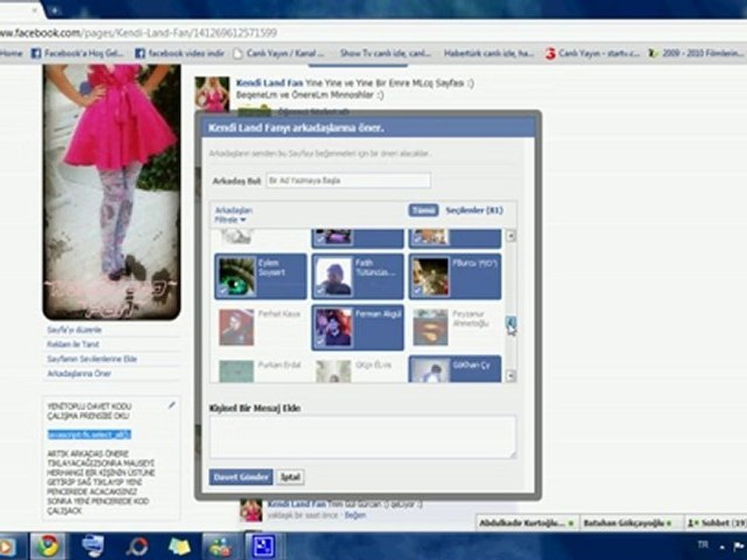Open the Canlı Yayın / Kanal bookmark
The width and height of the screenshot is (747, 560).
(279, 54)
